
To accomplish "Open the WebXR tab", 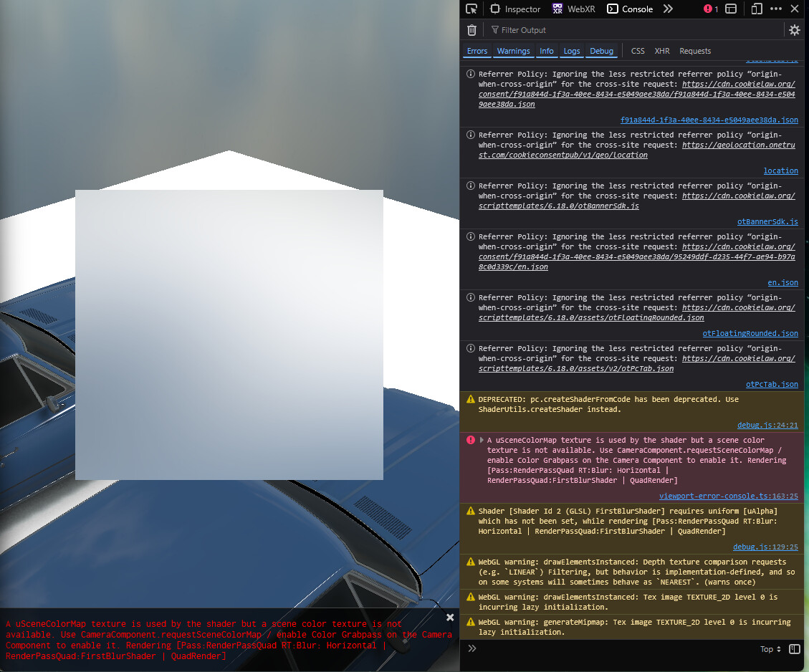I will tap(573, 9).
